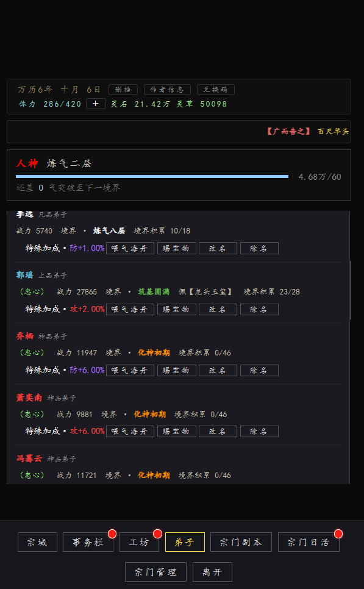Viewport: 364px width, 589px height.
Task: Click 李远's 炼气八层 realm label
Action: coord(109,230)
